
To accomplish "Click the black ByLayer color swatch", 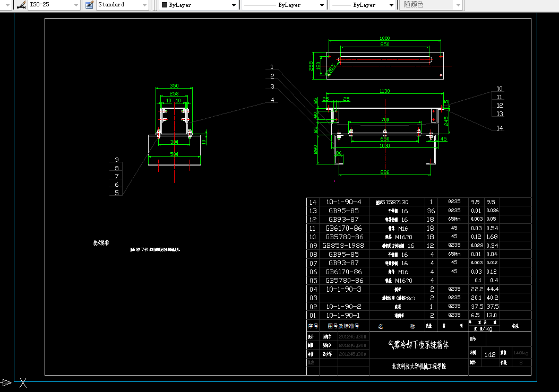I will (164, 5).
